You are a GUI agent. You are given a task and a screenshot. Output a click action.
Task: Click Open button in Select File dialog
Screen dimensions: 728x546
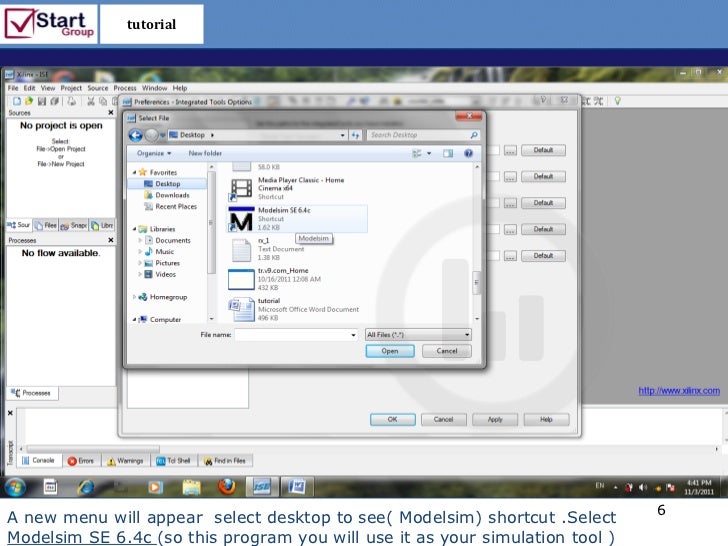[390, 351]
